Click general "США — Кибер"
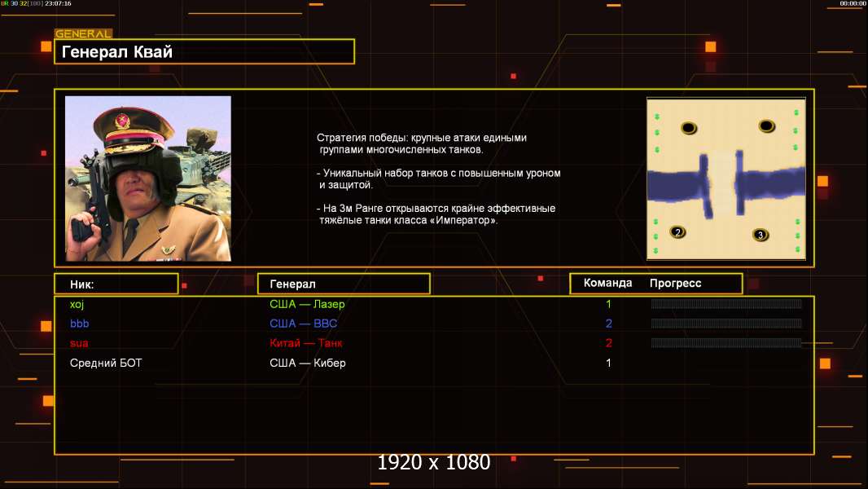 pyautogui.click(x=308, y=363)
